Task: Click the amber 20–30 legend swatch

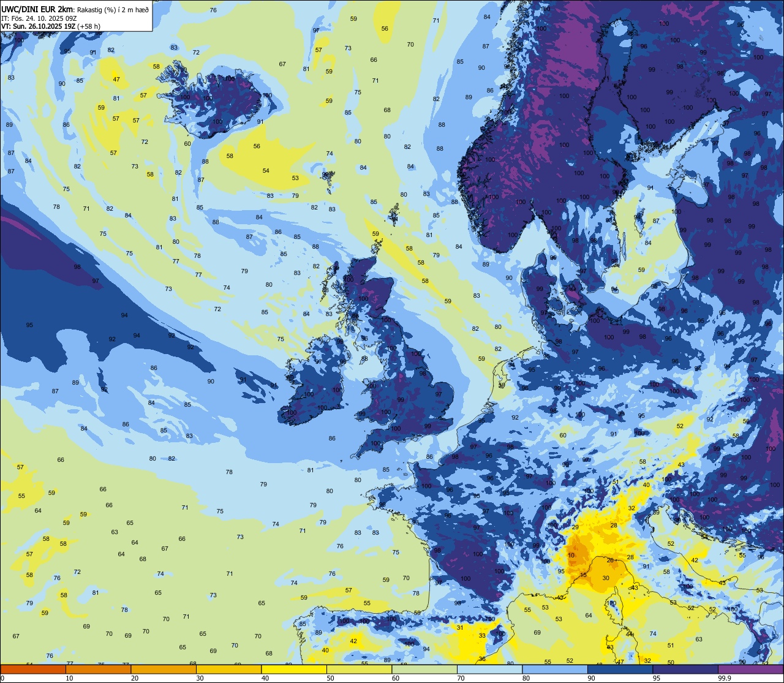Action: point(164,669)
